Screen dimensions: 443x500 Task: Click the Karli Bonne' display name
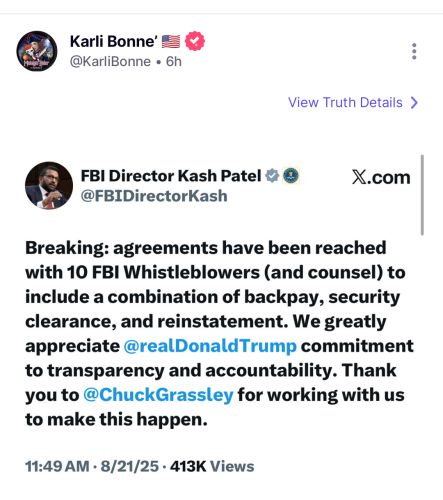click(x=114, y=42)
